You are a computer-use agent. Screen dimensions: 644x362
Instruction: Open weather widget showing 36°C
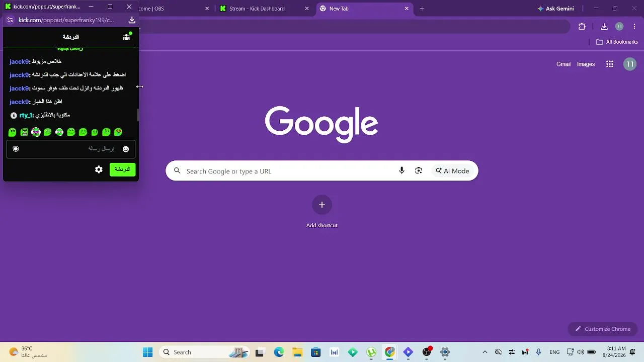(x=28, y=352)
